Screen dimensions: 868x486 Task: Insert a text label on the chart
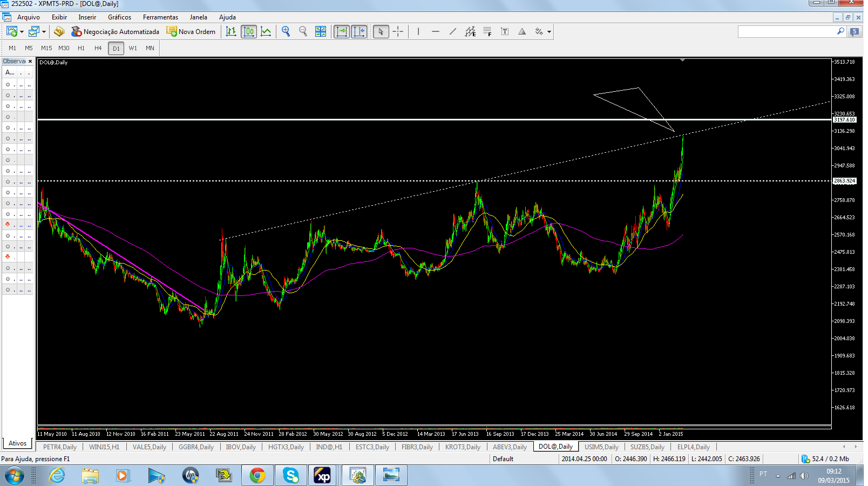coord(505,31)
